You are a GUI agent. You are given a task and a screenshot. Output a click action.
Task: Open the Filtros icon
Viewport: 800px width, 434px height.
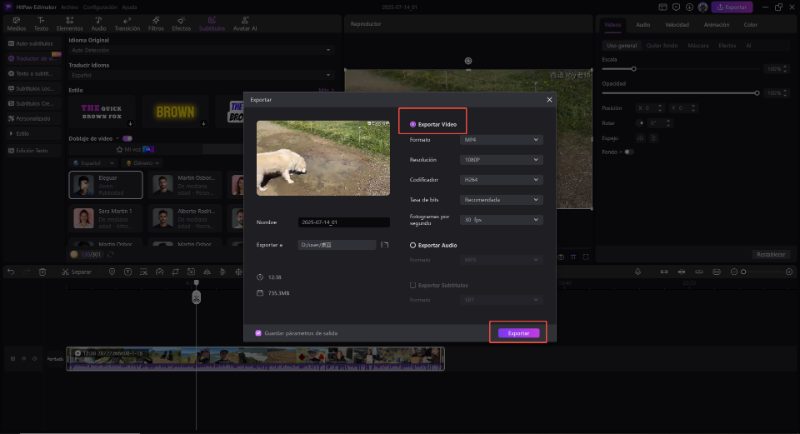pyautogui.click(x=156, y=23)
